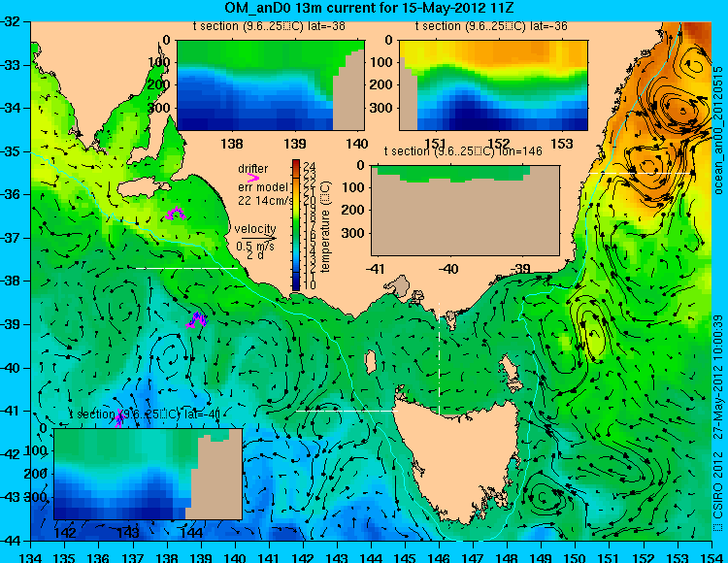Select the magenta drifter track near Kangaroo Island
The height and width of the screenshot is (563, 728).
176,213
